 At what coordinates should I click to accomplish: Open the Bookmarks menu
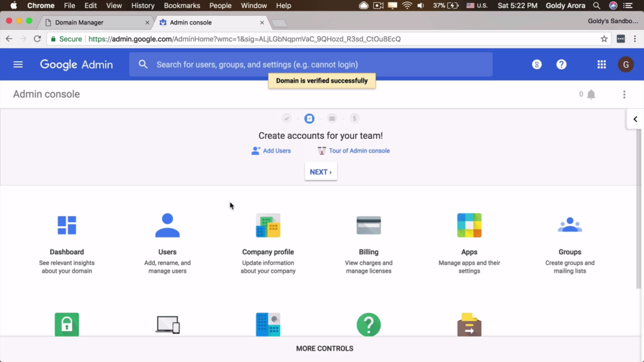[182, 6]
